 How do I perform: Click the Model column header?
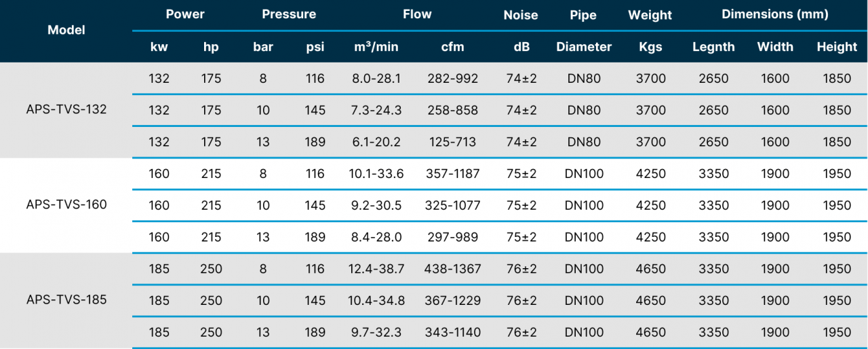coord(66,31)
